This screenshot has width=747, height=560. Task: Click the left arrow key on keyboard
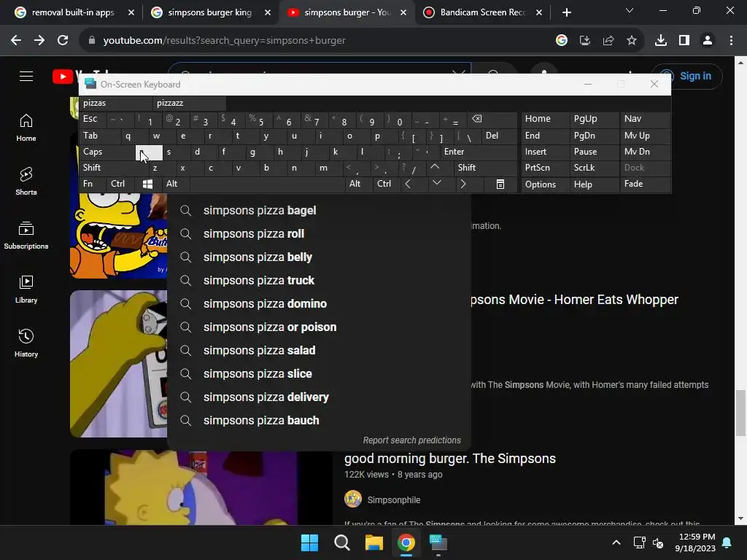tap(408, 184)
